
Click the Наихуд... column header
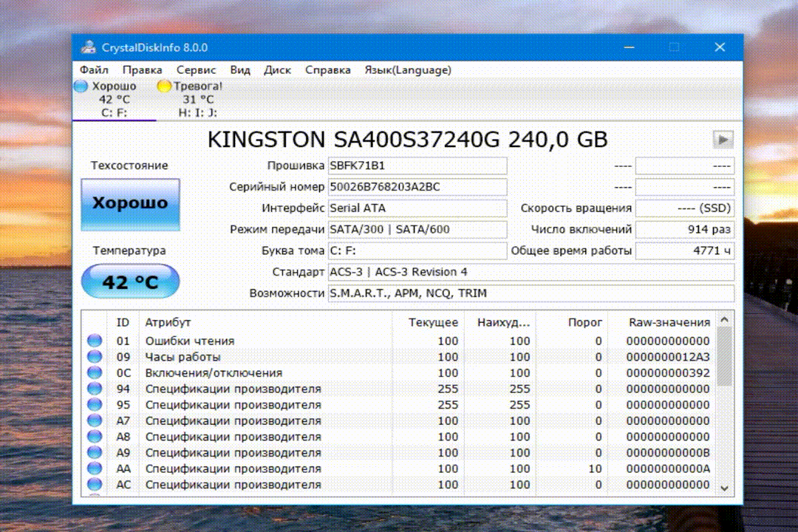[x=499, y=322]
